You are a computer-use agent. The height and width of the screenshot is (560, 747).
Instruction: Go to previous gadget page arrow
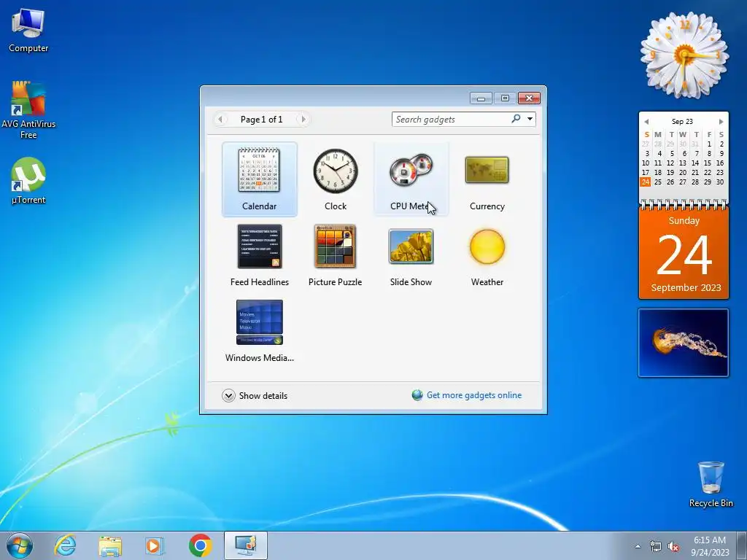220,119
